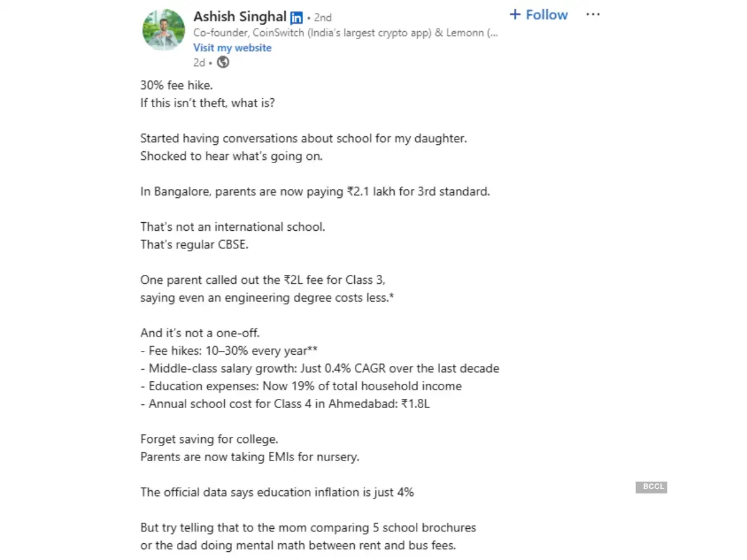Open the three-dot overflow menu on the post

coord(593,14)
